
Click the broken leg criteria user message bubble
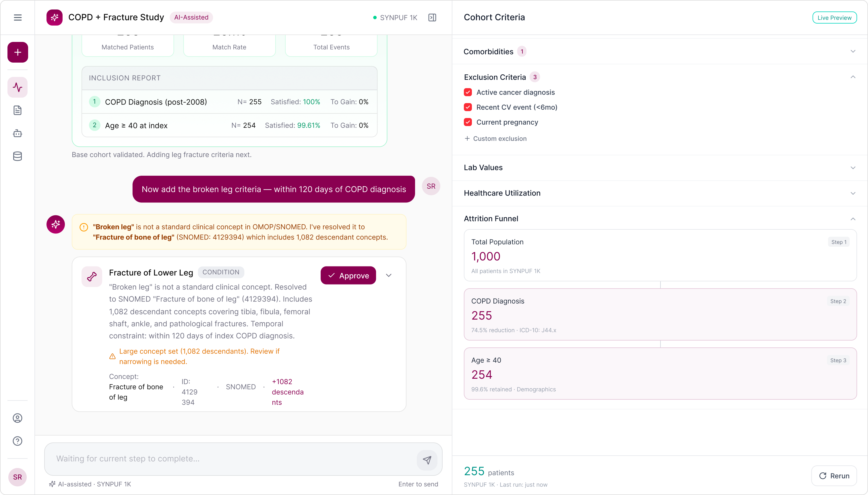pos(274,190)
